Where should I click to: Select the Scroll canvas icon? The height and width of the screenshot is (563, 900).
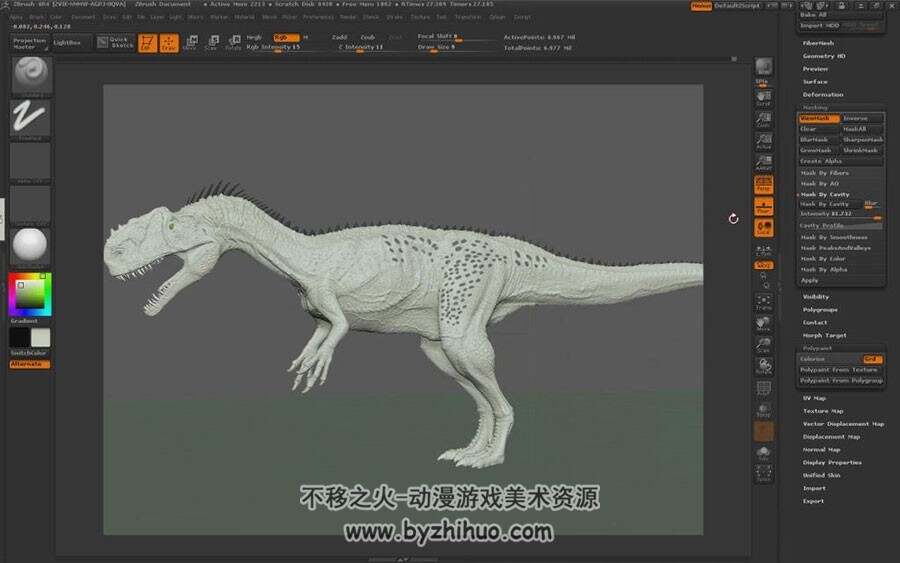[763, 98]
